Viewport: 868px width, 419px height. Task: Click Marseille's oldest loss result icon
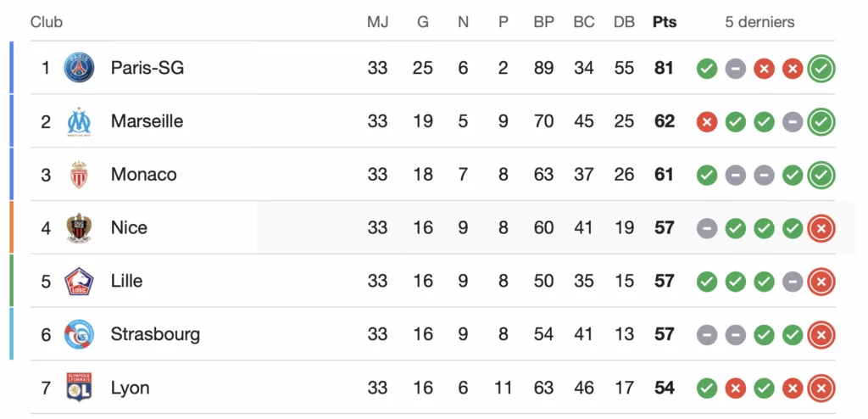[707, 122]
